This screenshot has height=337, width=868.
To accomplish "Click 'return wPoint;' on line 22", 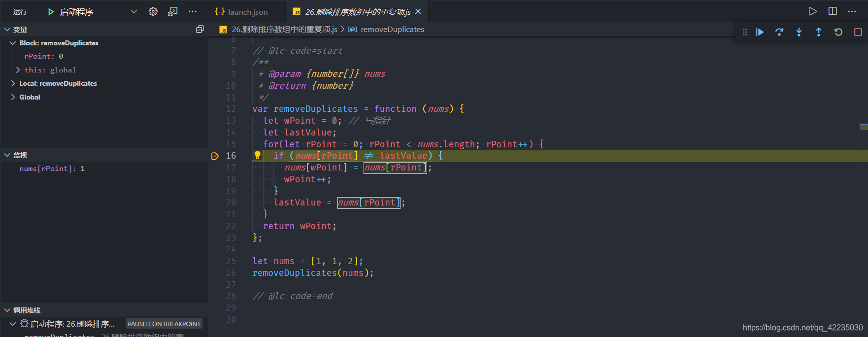I will point(300,226).
